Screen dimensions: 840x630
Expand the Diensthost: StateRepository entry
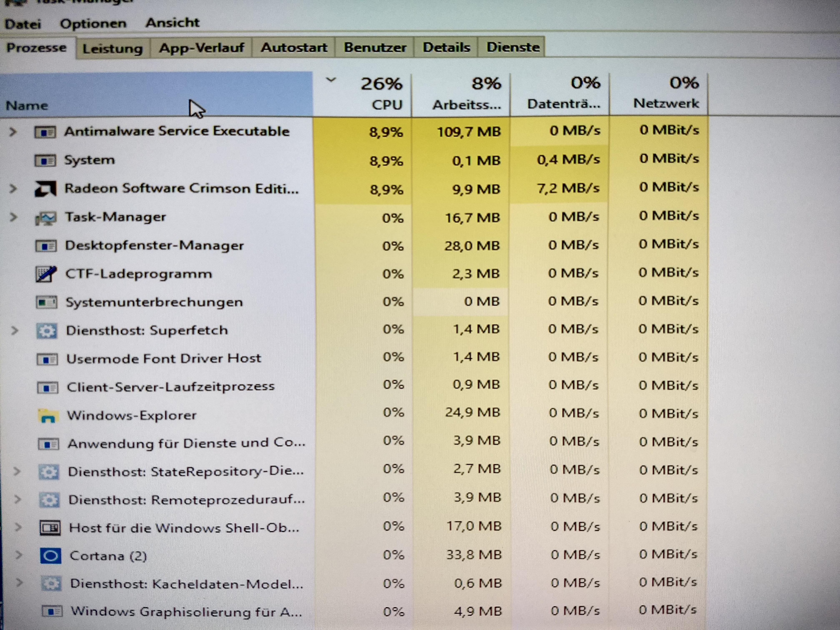17,471
